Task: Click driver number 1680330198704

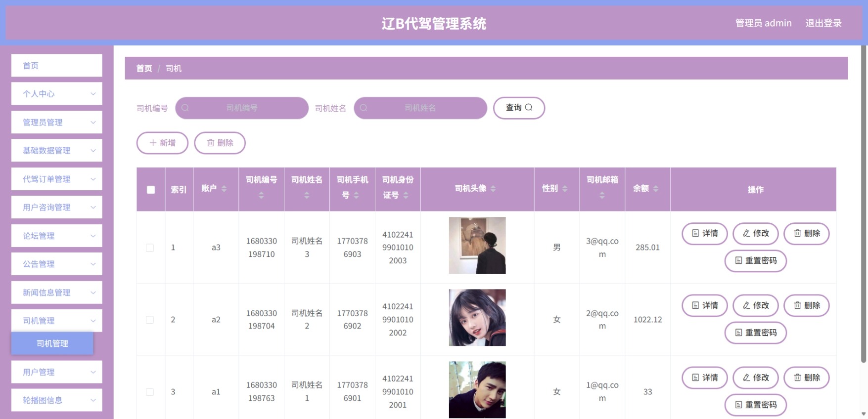Action: pyautogui.click(x=261, y=320)
